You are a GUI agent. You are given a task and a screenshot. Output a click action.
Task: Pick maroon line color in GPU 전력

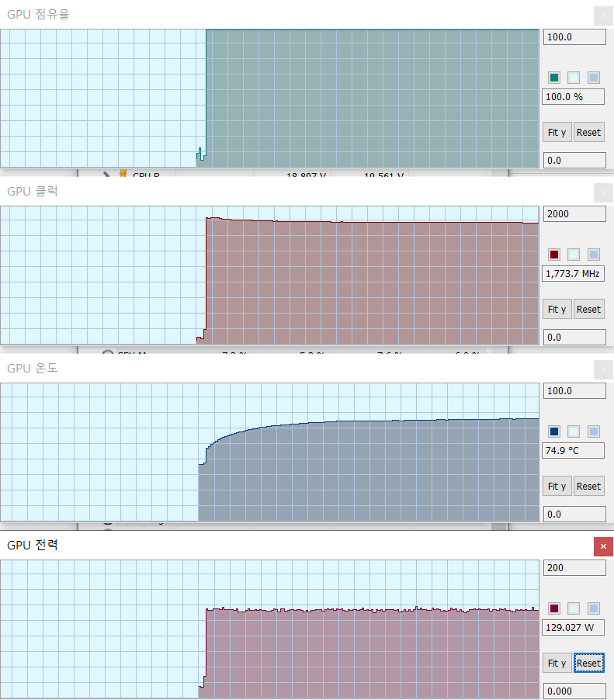554,608
